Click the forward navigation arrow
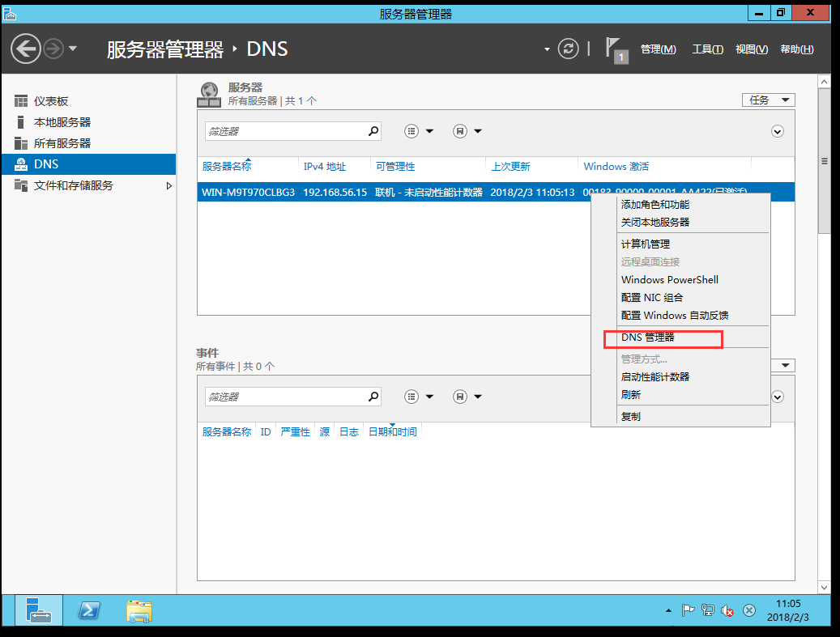 click(53, 49)
